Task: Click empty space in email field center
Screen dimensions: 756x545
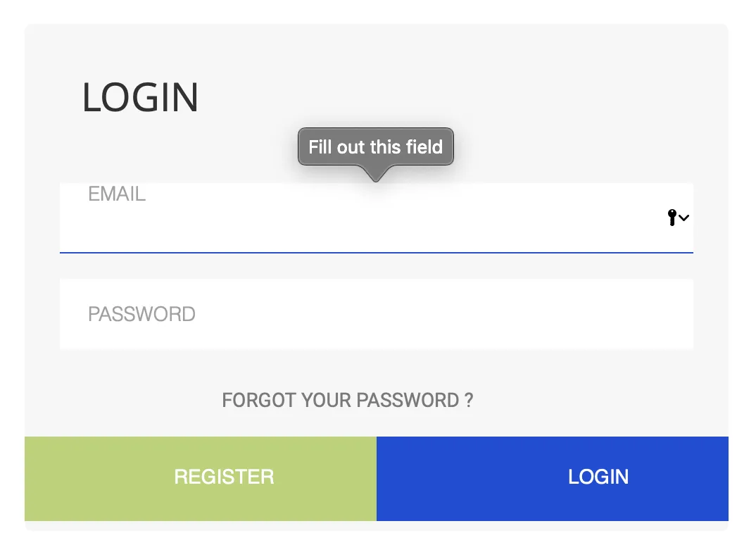Action: pos(376,222)
